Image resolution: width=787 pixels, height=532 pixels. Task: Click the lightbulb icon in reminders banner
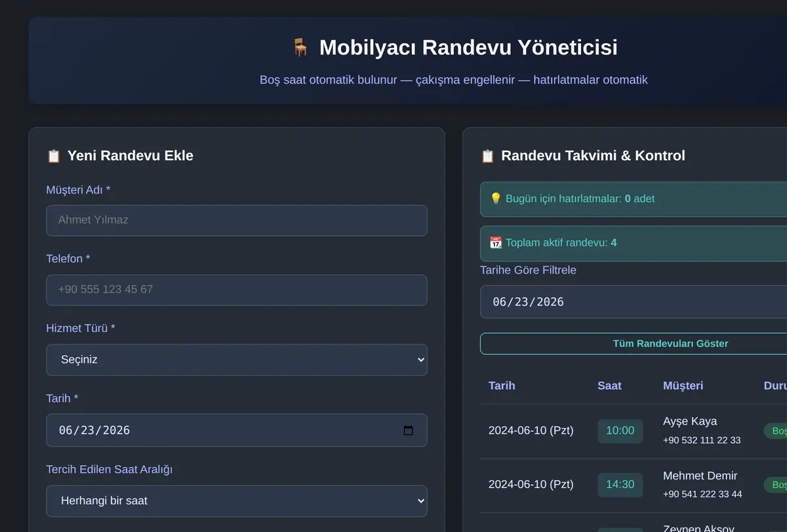point(496,199)
